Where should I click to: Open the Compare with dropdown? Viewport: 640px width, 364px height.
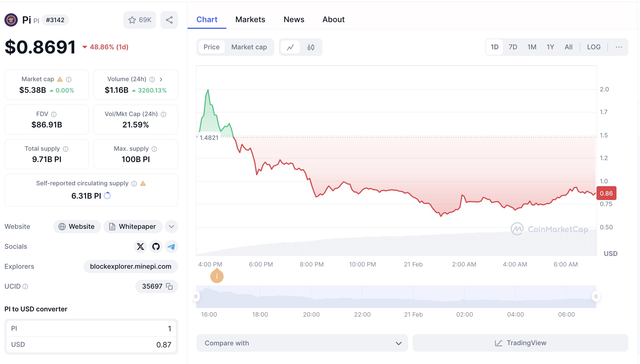pyautogui.click(x=302, y=343)
